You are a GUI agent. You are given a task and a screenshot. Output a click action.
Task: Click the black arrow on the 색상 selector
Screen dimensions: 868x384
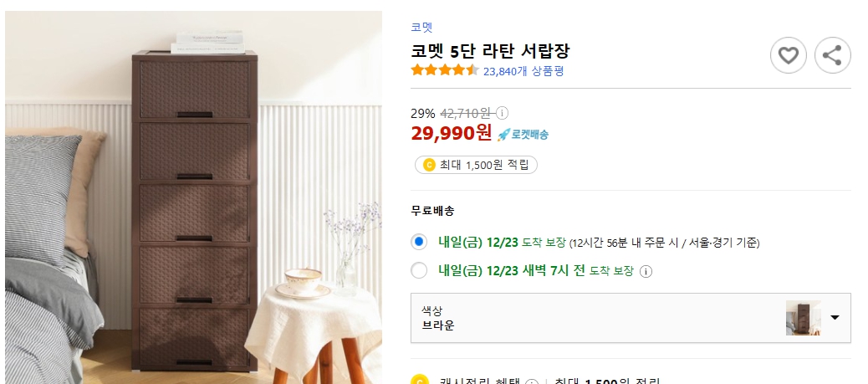(x=835, y=318)
